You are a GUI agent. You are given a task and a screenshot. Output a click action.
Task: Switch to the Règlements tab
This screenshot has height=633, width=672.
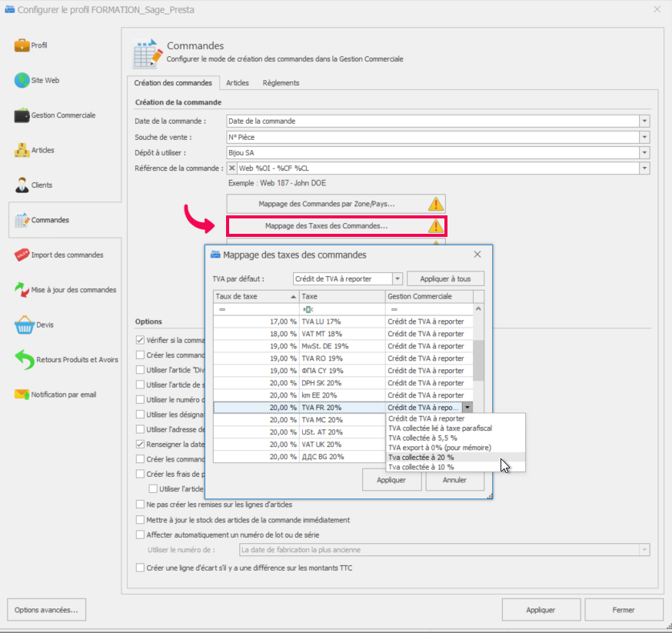click(x=281, y=83)
